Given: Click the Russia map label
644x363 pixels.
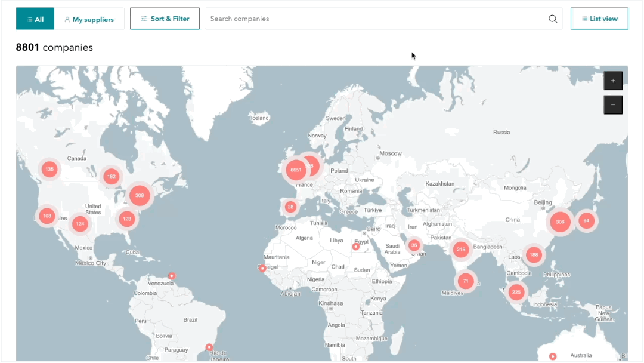Looking at the screenshot, I should tap(501, 133).
